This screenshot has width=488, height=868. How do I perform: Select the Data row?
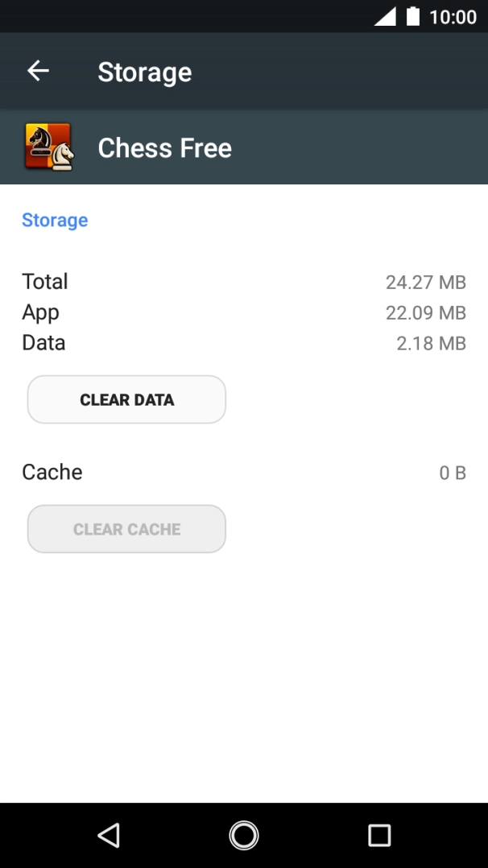pos(43,343)
